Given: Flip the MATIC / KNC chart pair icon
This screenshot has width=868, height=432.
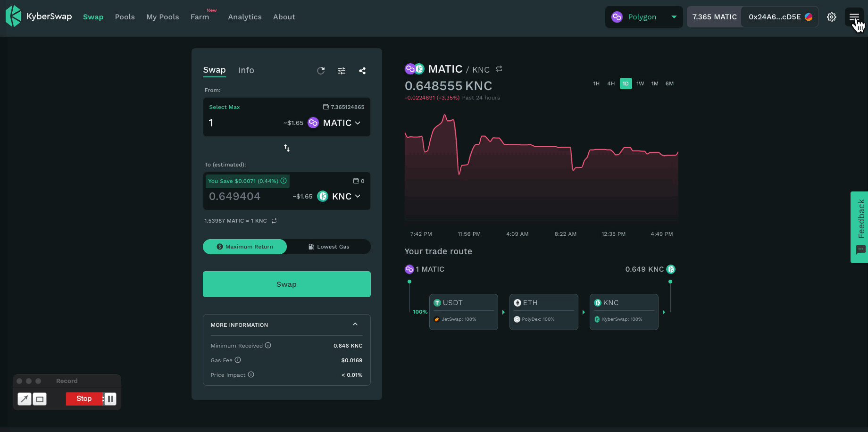Looking at the screenshot, I should (x=499, y=69).
